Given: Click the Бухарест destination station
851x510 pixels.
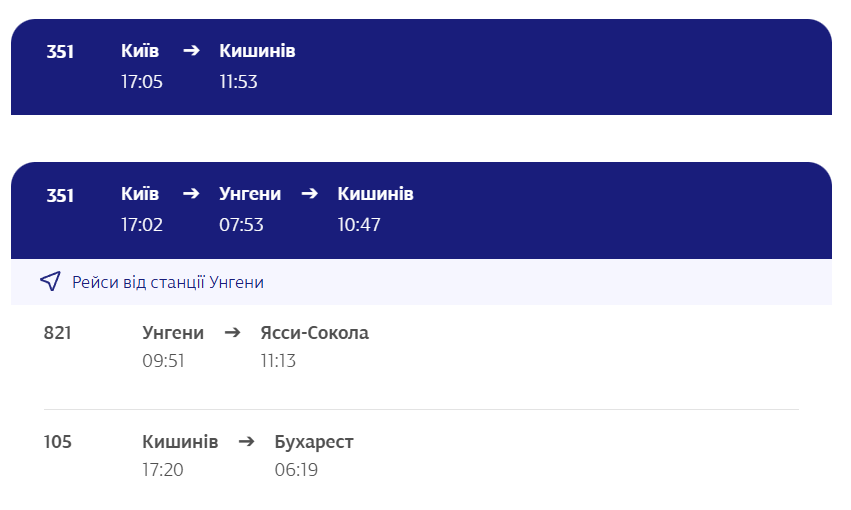Looking at the screenshot, I should [314, 442].
